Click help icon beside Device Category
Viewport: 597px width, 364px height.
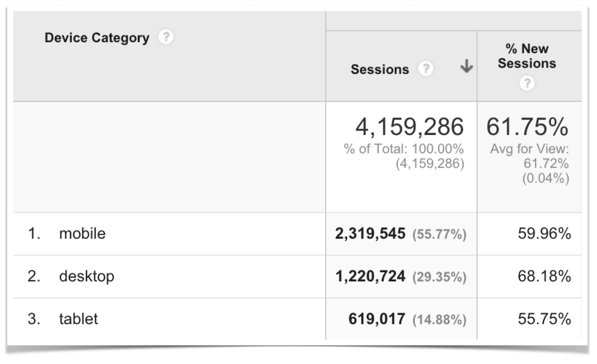pyautogui.click(x=166, y=38)
